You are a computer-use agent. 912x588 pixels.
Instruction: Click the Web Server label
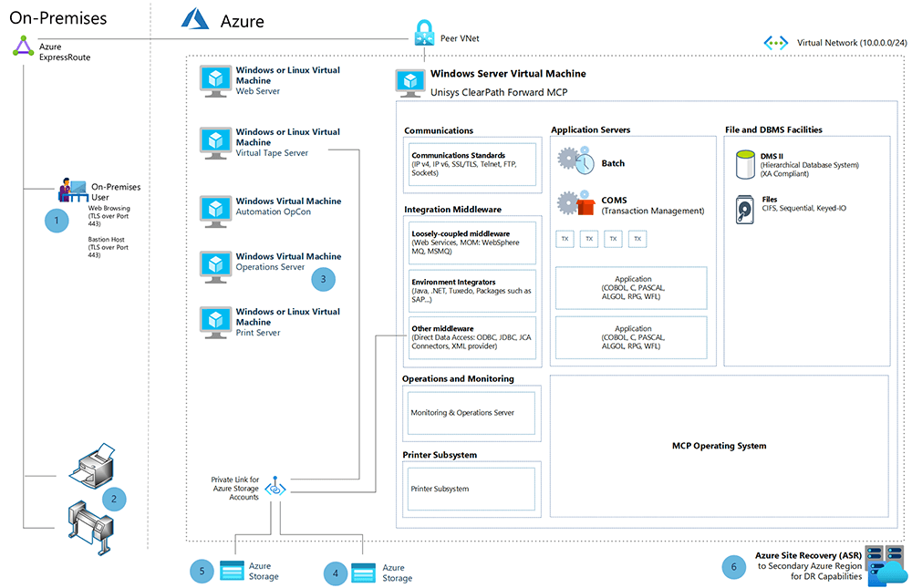(258, 91)
